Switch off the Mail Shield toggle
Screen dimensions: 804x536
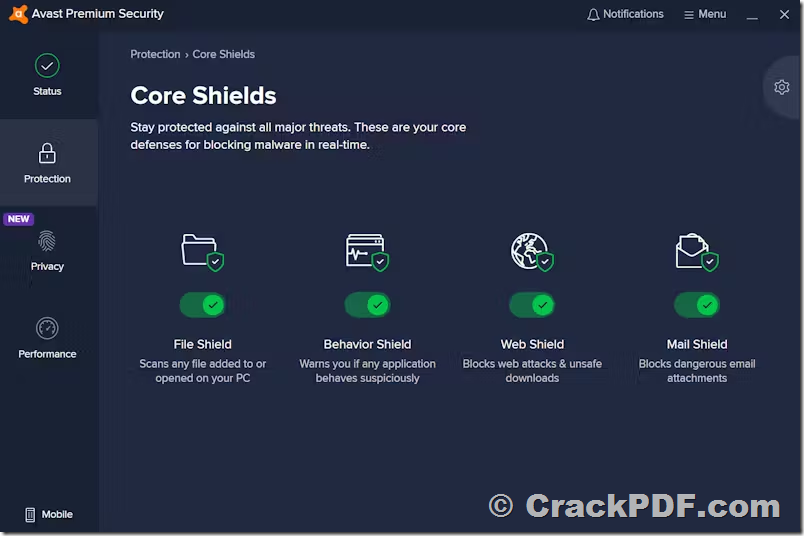pyautogui.click(x=697, y=305)
